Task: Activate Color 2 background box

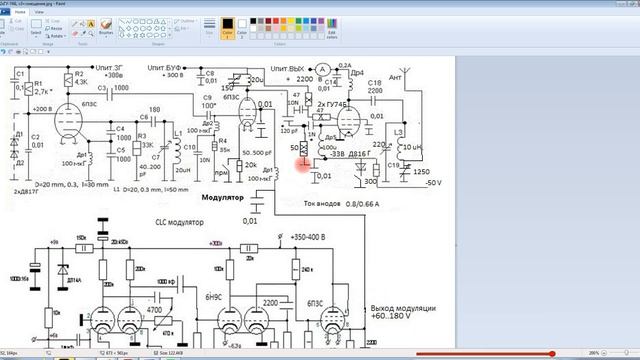Action: [242, 28]
